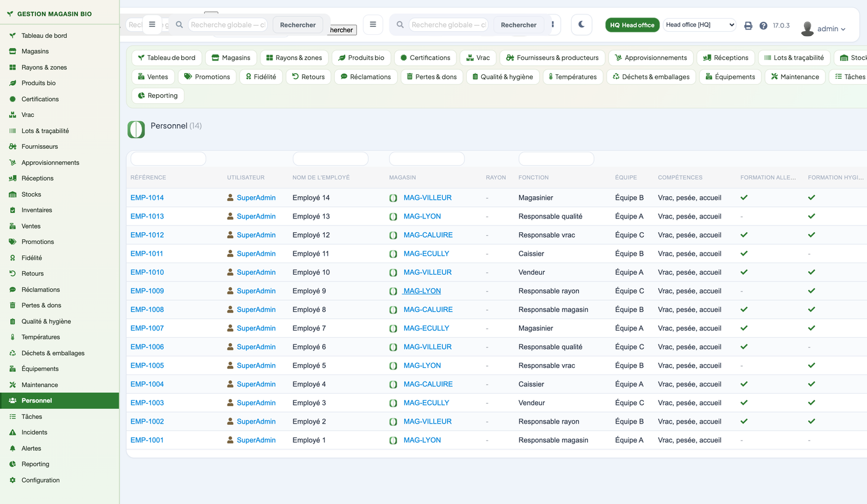Click the Fournisseurs tractor icon in the sidebar

pos(12,146)
